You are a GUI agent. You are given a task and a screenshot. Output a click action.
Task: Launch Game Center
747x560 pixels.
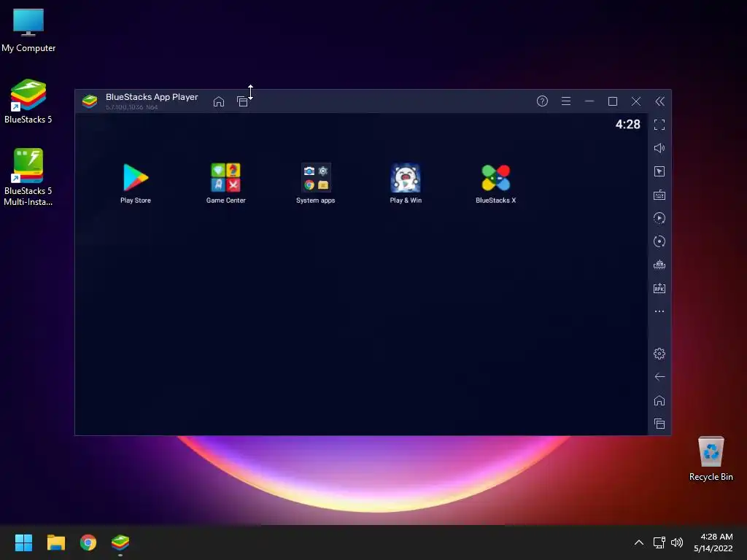[x=226, y=178]
